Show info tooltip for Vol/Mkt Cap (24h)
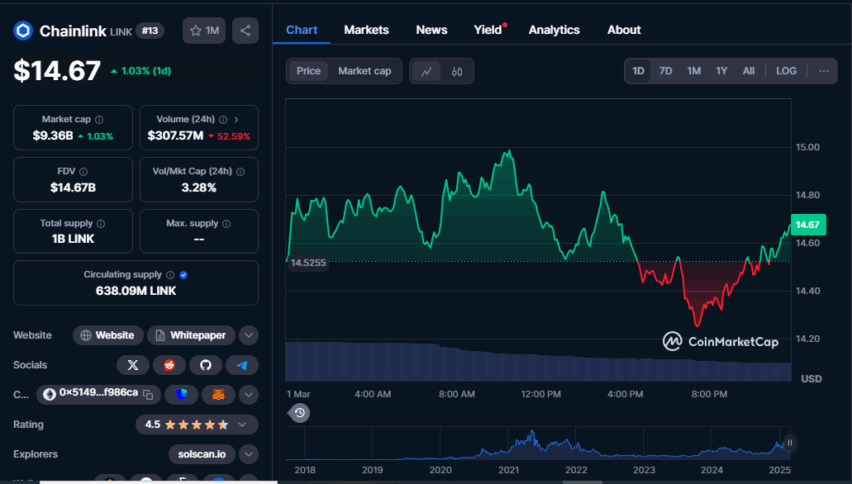 (x=240, y=172)
